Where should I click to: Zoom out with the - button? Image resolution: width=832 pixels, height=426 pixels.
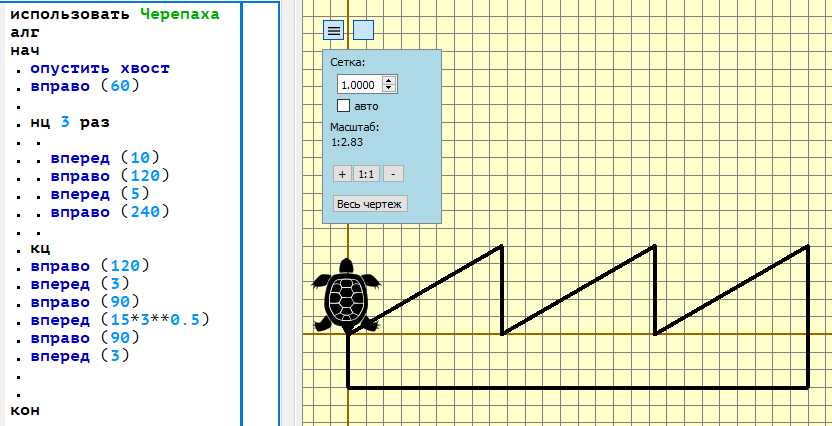pos(393,174)
